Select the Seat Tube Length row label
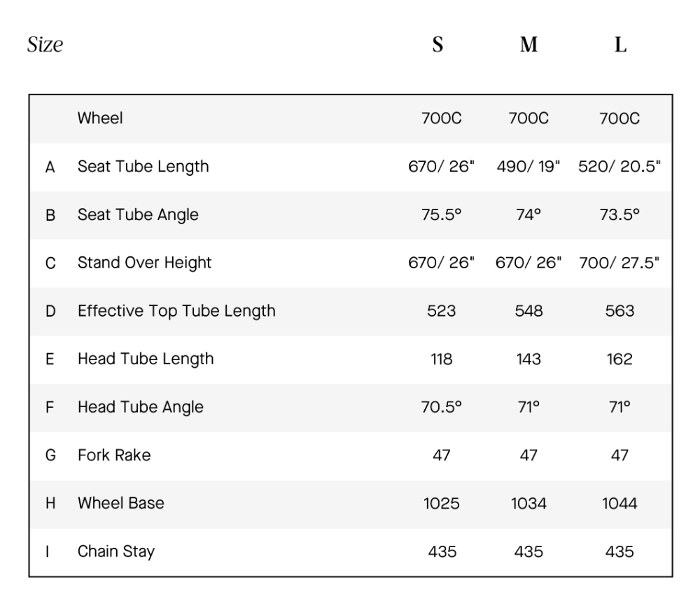 [x=143, y=167]
